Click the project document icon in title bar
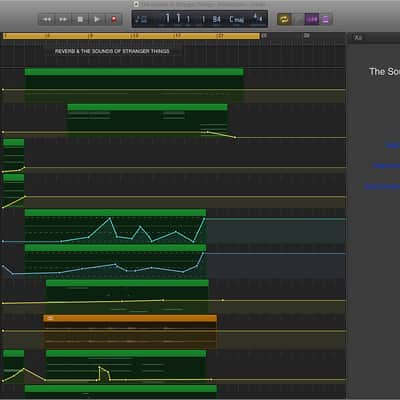This screenshot has width=400, height=400. pos(136,4)
